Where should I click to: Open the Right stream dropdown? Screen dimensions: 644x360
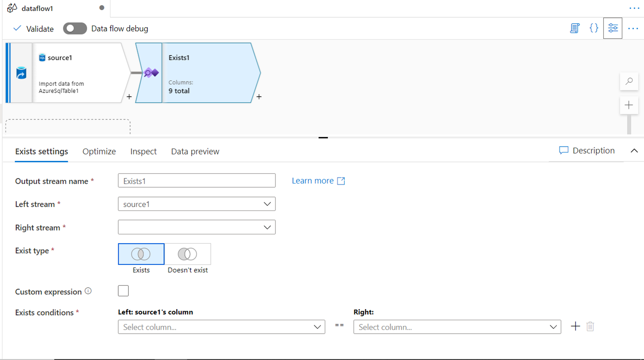pos(196,228)
